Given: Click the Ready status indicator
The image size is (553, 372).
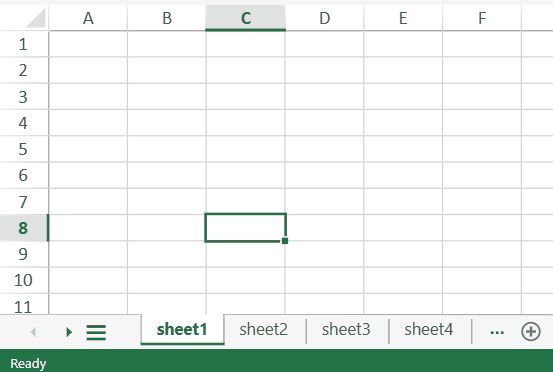Looking at the screenshot, I should (28, 363).
